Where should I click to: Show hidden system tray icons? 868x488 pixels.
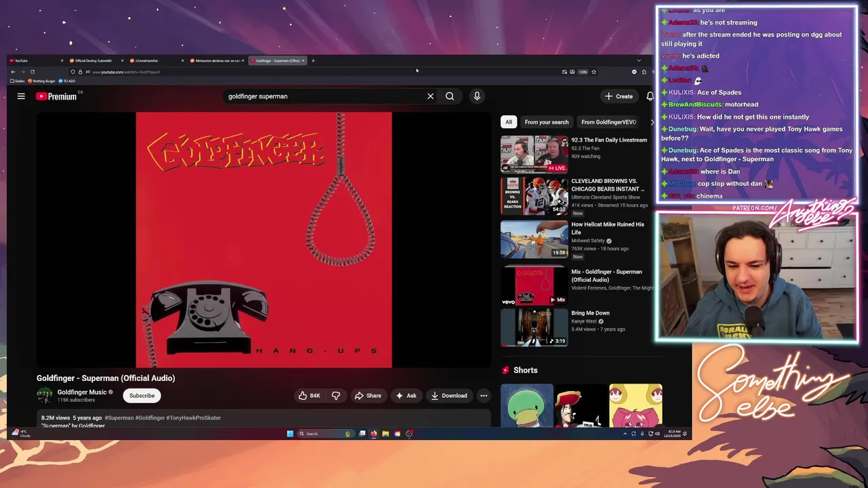coord(625,434)
